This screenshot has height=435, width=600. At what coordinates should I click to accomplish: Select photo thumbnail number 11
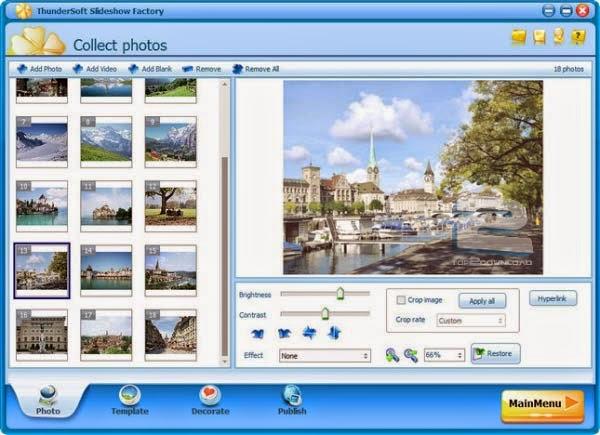(106, 206)
